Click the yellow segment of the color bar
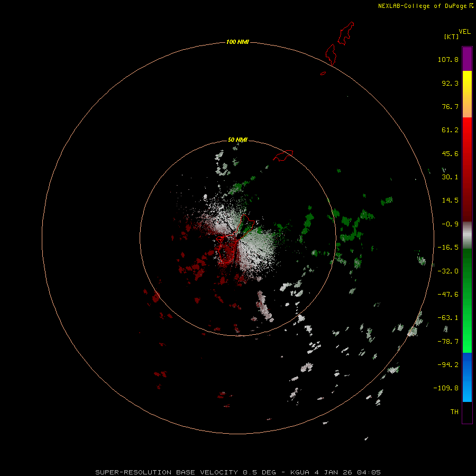 pyautogui.click(x=467, y=94)
